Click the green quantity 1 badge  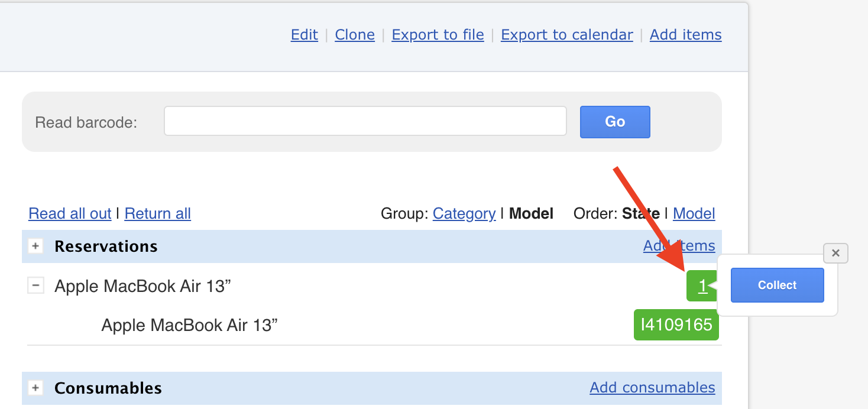click(x=702, y=286)
